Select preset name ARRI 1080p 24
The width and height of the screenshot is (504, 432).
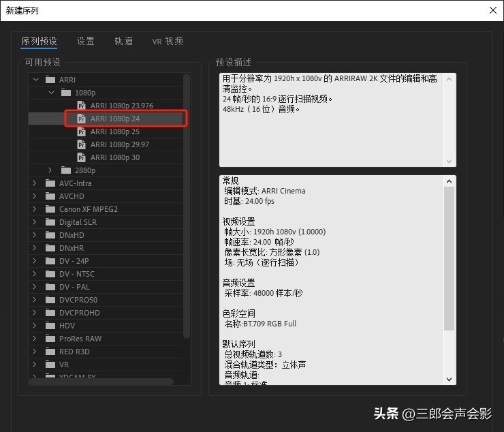(115, 119)
